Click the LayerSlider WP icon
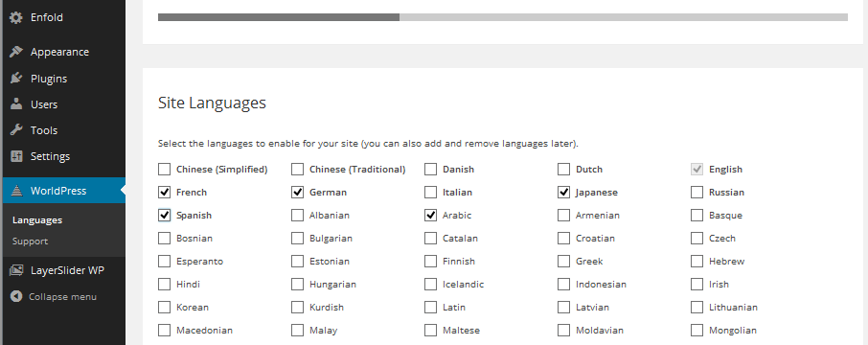This screenshot has width=868, height=345. coord(16,270)
